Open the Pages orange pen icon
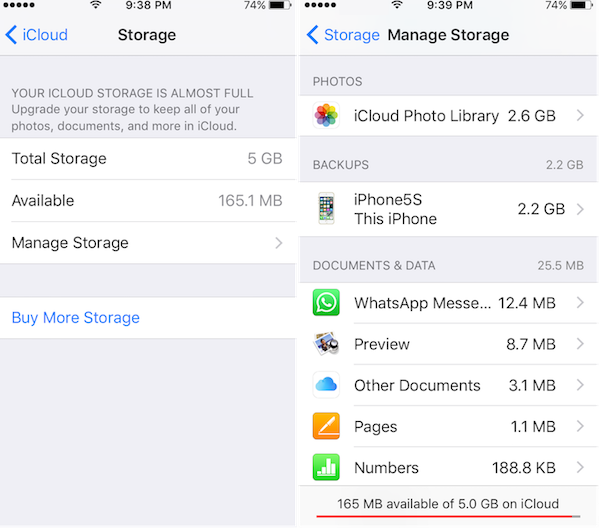The image size is (600, 528). click(326, 426)
